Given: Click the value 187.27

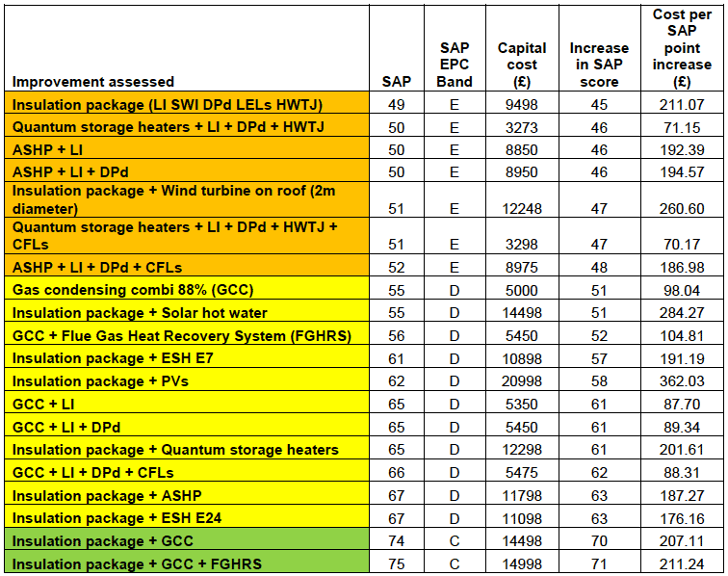Looking at the screenshot, I should point(682,496).
